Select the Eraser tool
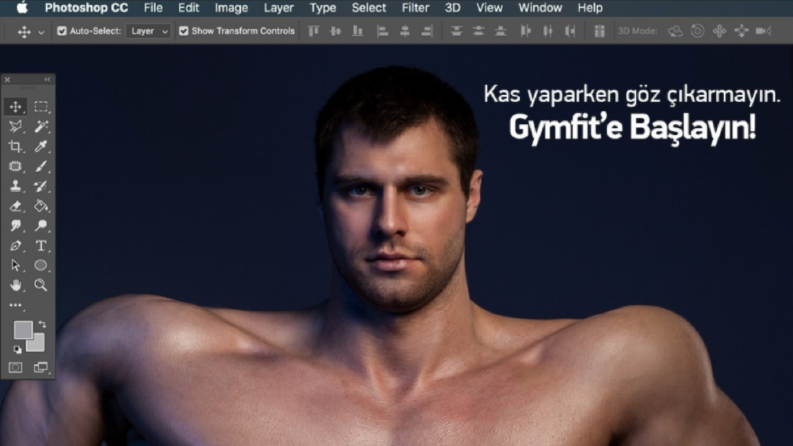The width and height of the screenshot is (793, 446). tap(15, 206)
